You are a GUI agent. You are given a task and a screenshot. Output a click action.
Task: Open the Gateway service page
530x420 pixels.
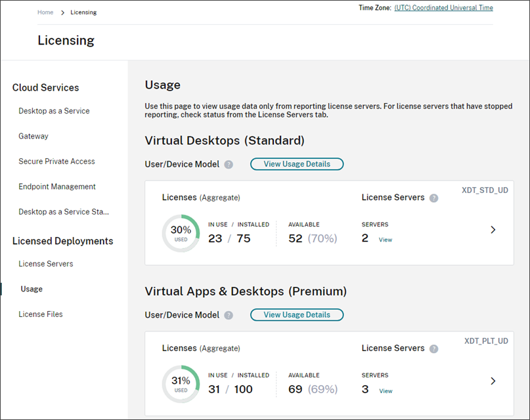(x=33, y=136)
